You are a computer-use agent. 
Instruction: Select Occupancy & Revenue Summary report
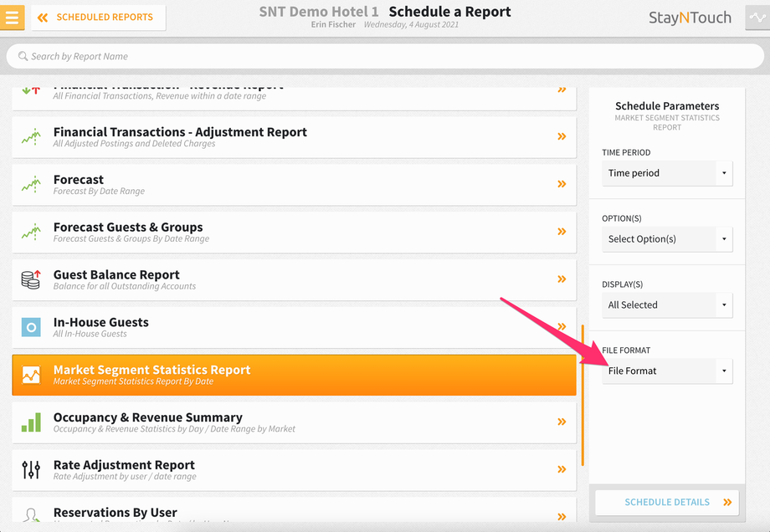(294, 422)
